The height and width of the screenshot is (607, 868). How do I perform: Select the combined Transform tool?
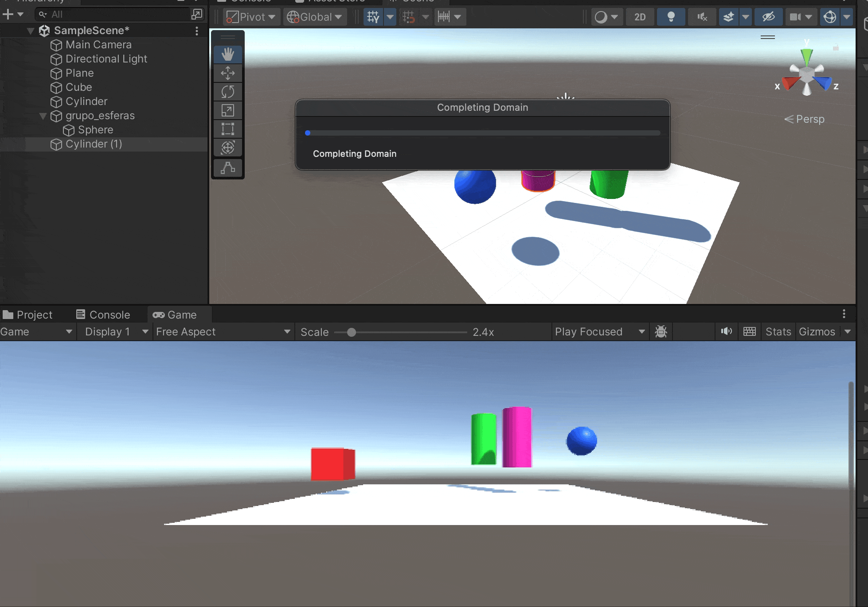[228, 148]
